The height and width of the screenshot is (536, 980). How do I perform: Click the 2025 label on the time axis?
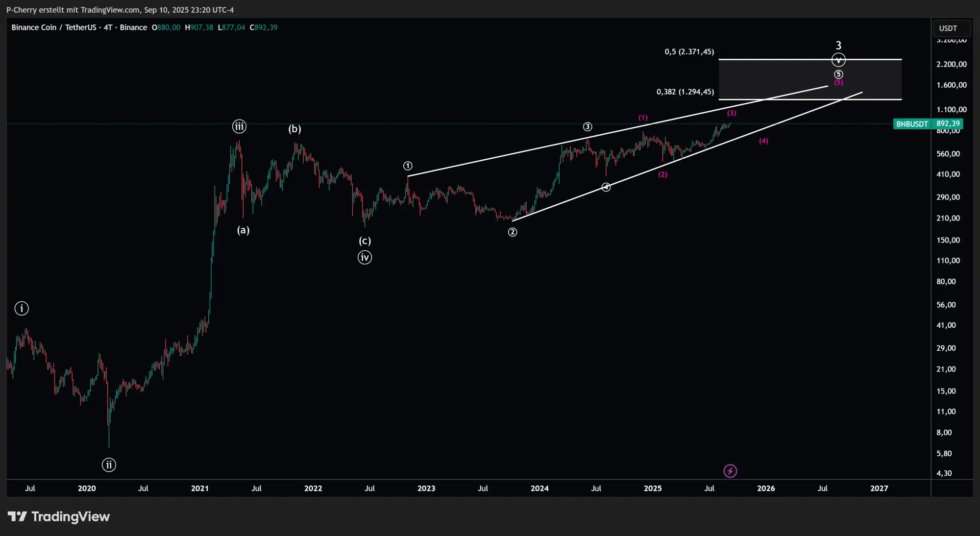(x=653, y=488)
